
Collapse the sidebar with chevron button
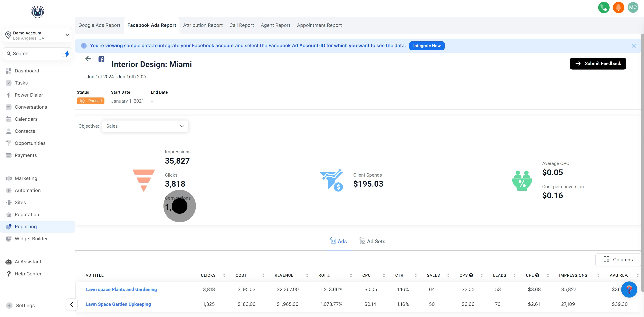tap(72, 304)
